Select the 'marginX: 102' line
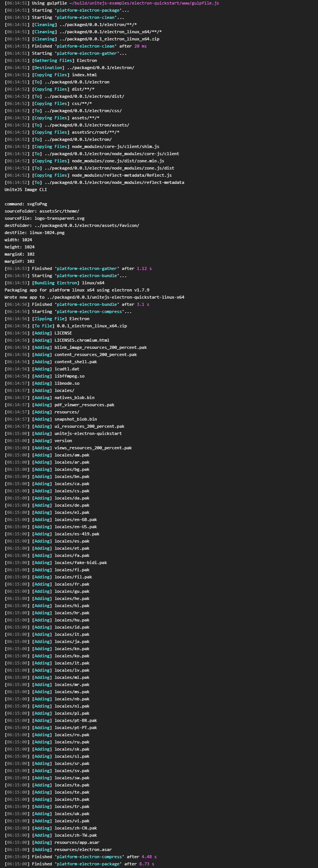This screenshot has height=868, width=318. [20, 254]
